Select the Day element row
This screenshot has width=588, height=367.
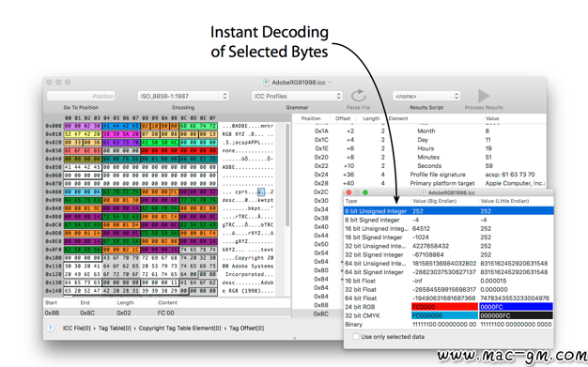coord(419,140)
